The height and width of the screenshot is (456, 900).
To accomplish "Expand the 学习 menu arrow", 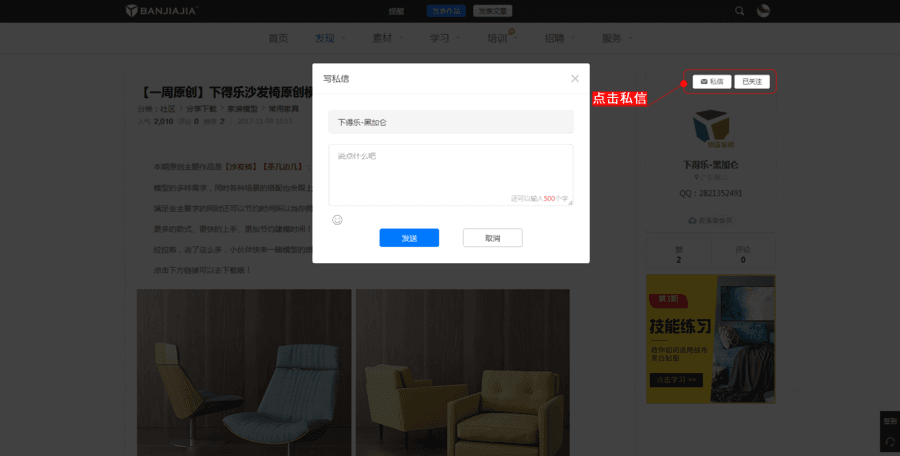I will pyautogui.click(x=459, y=38).
